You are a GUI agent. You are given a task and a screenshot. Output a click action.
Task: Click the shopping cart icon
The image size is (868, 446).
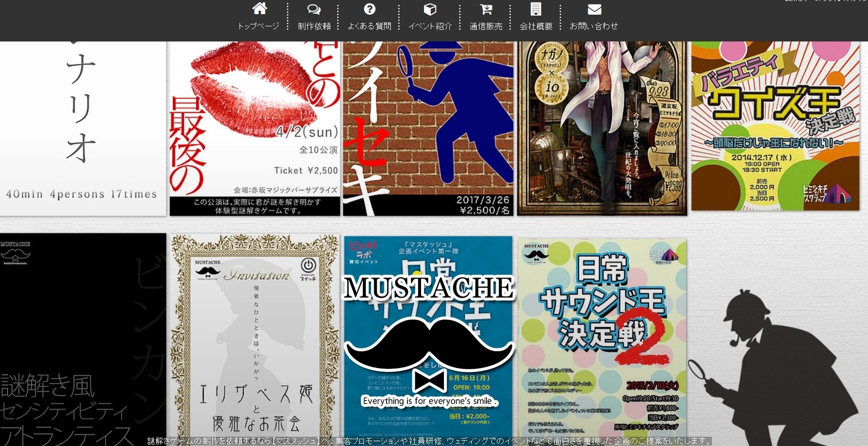486,9
